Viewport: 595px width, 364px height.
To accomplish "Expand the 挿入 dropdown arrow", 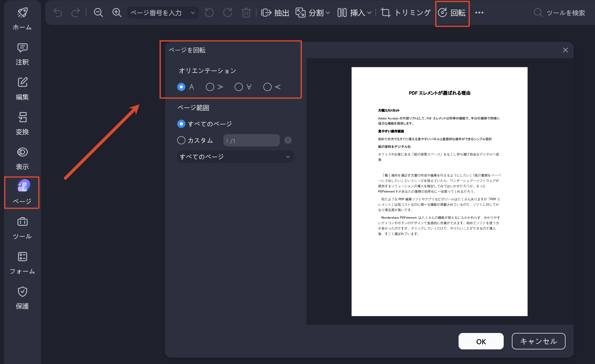I will [x=369, y=13].
